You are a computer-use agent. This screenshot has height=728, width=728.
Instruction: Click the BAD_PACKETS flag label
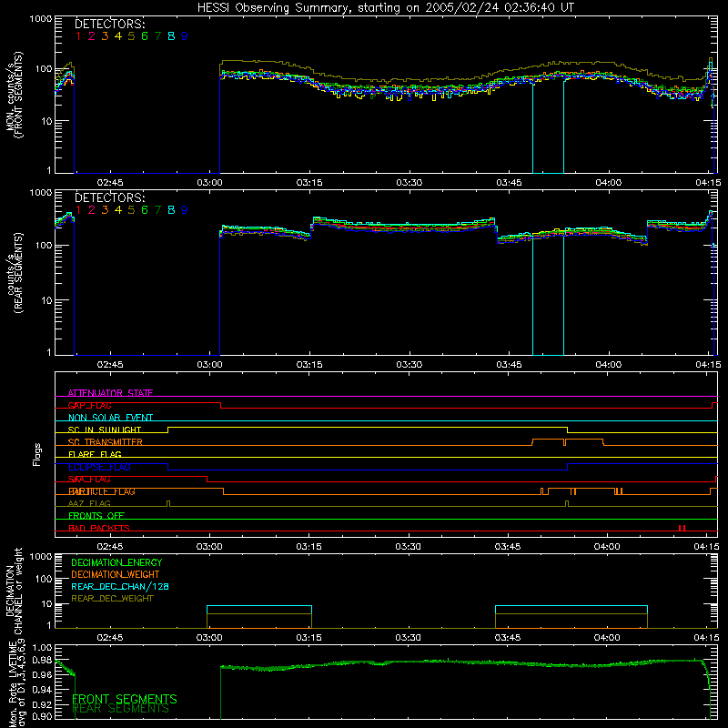(x=99, y=528)
